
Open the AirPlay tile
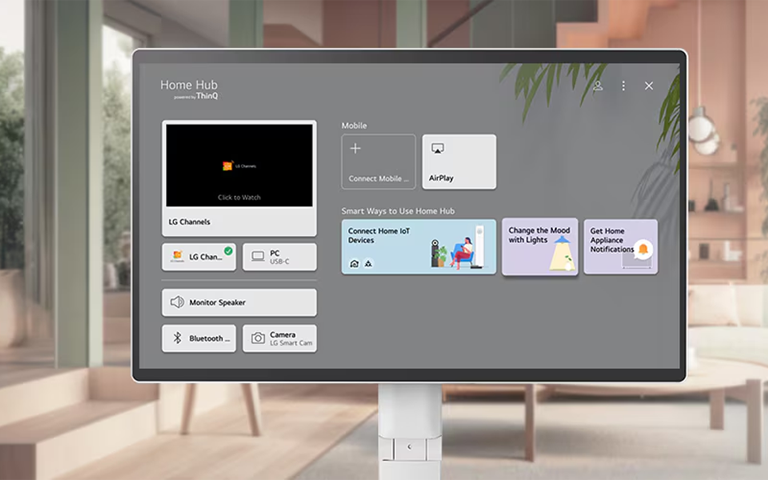[459, 162]
